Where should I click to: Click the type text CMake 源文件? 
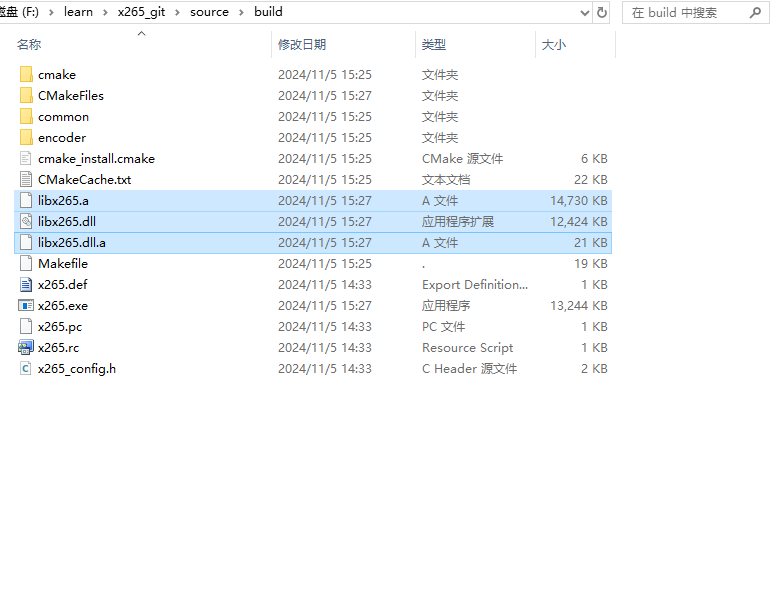coord(462,159)
